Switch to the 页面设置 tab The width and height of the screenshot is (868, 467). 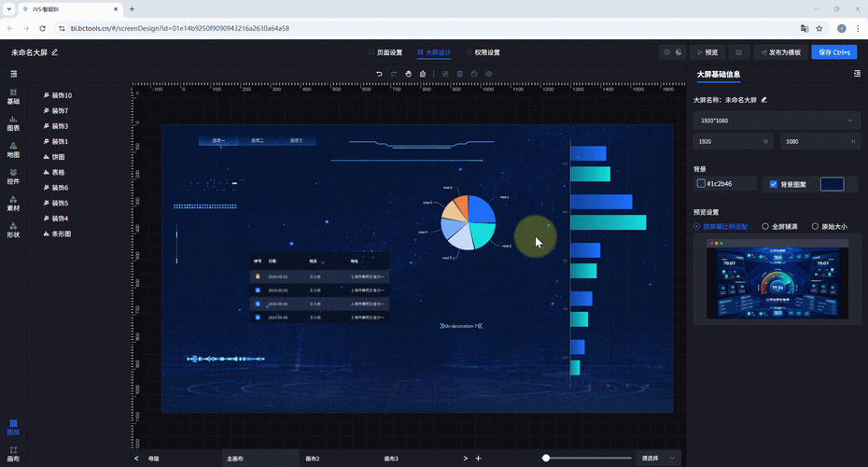(385, 53)
